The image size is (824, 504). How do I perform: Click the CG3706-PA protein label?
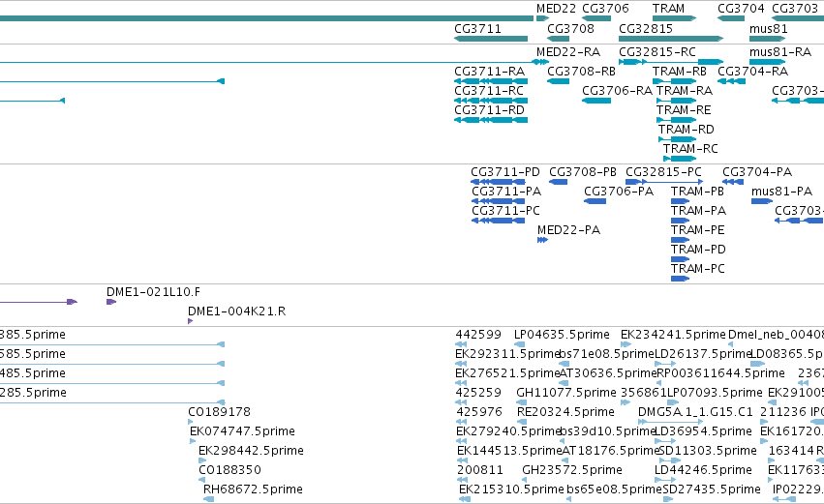(619, 192)
